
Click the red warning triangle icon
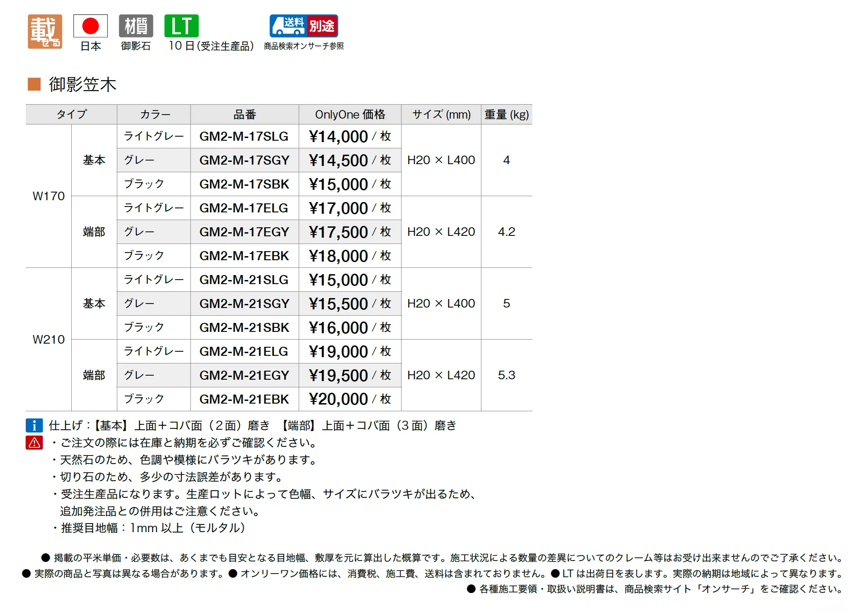click(x=34, y=443)
